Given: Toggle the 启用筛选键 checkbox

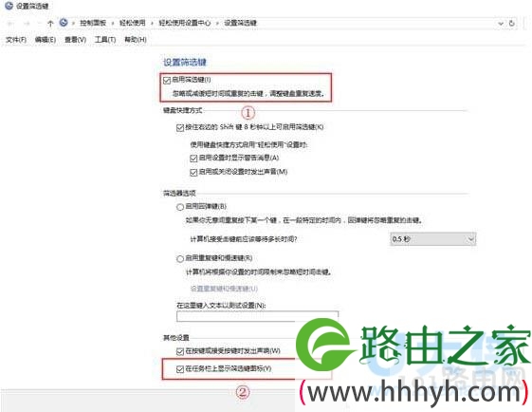Looking at the screenshot, I should coord(166,81).
